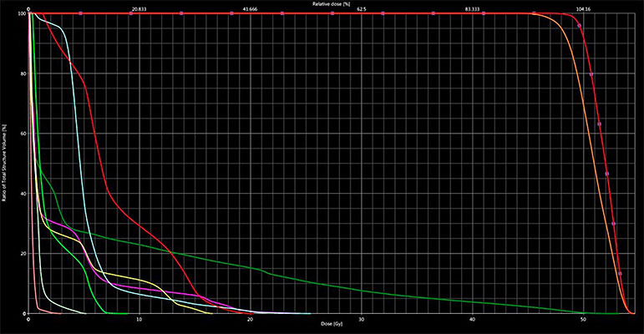This screenshot has width=644, height=334.
Task: Click the magenta marker at curve's 80% volume
Action: pos(591,74)
